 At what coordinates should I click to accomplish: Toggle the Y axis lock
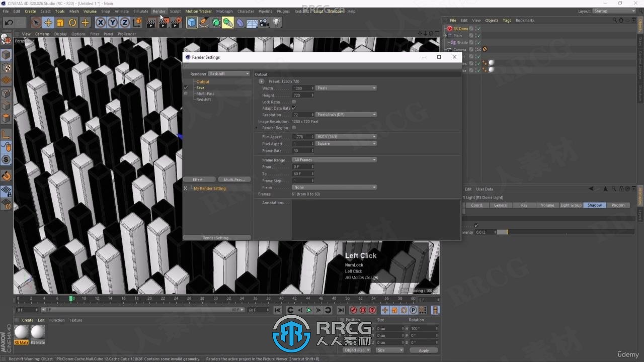tap(112, 23)
